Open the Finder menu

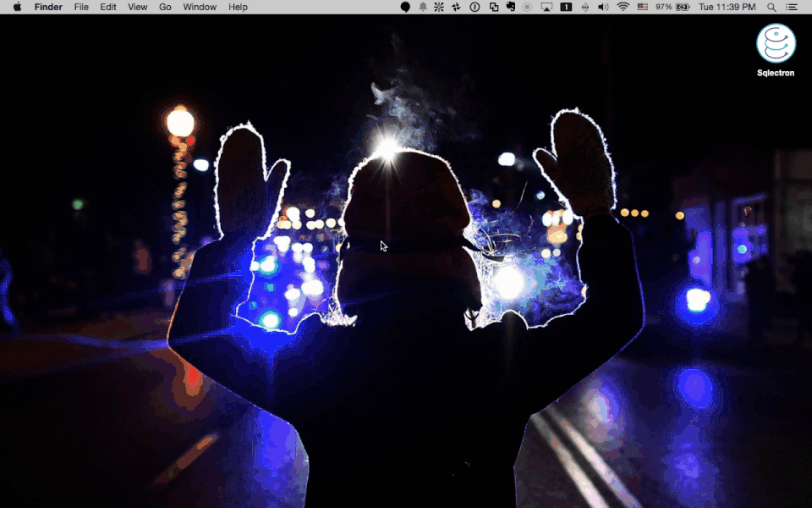(x=48, y=7)
